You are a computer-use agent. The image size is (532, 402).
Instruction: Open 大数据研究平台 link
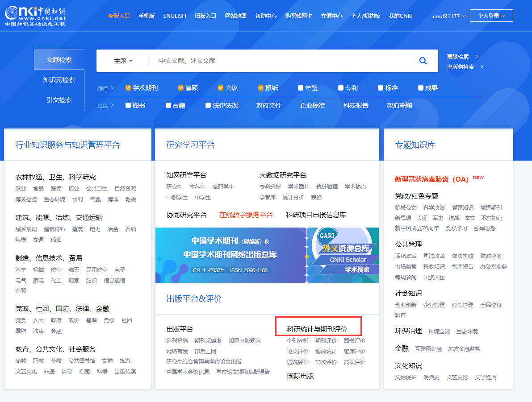[283, 175]
